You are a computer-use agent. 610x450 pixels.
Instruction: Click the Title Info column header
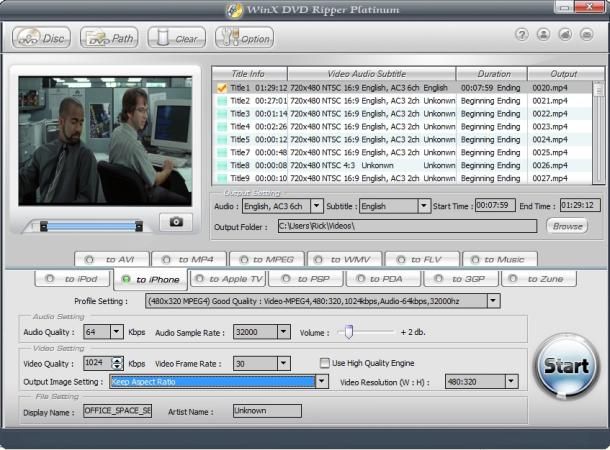pos(249,74)
